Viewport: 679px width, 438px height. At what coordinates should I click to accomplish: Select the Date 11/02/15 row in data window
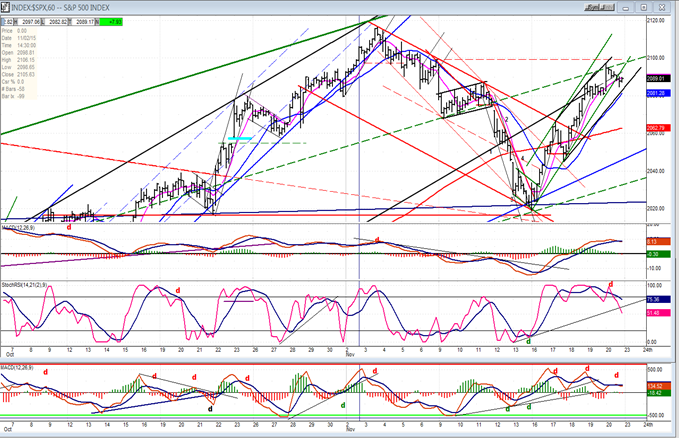click(x=18, y=38)
